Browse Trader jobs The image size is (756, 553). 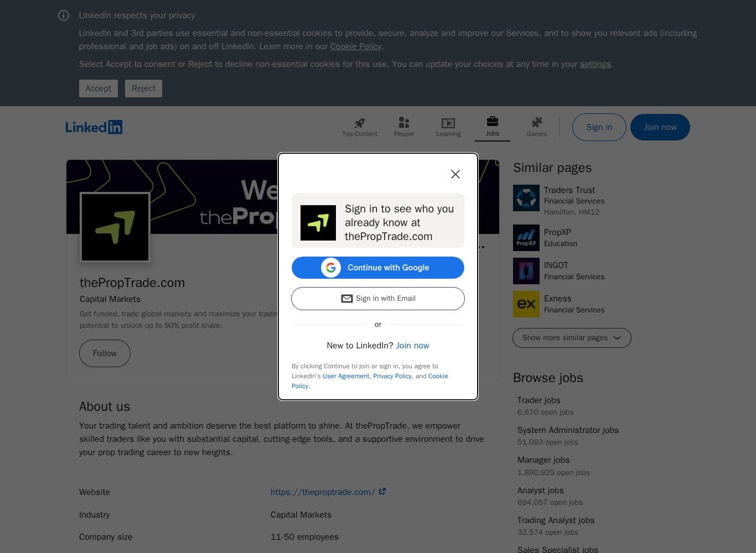point(539,400)
